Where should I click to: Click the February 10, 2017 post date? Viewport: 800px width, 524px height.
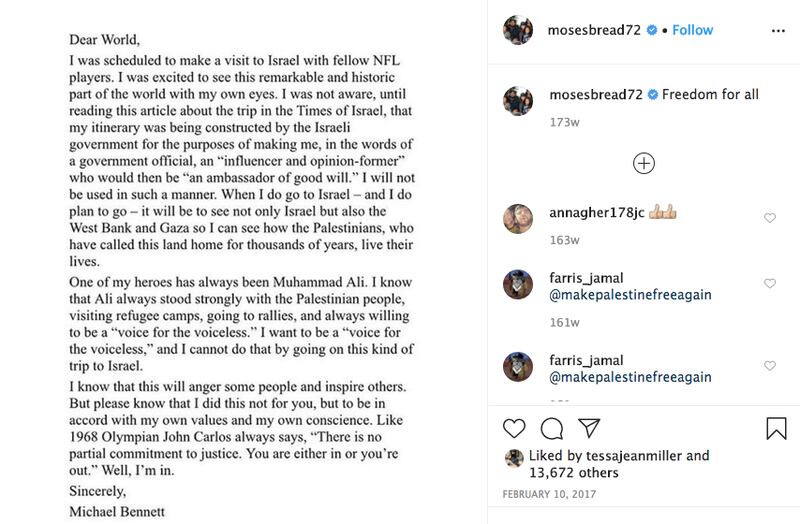[x=553, y=497]
